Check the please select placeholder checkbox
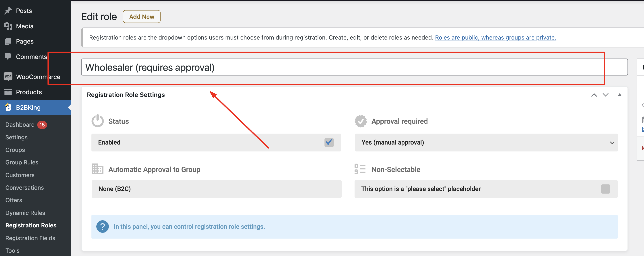 point(605,189)
